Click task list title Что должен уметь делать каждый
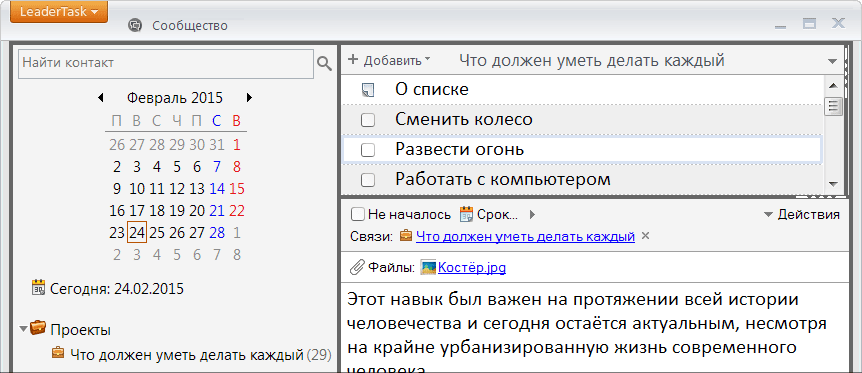 (x=592, y=60)
